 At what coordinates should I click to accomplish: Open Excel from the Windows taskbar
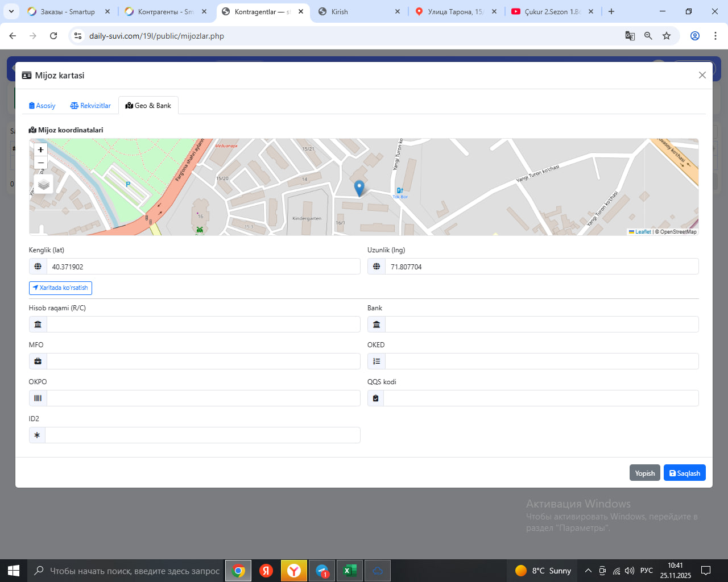tap(350, 571)
